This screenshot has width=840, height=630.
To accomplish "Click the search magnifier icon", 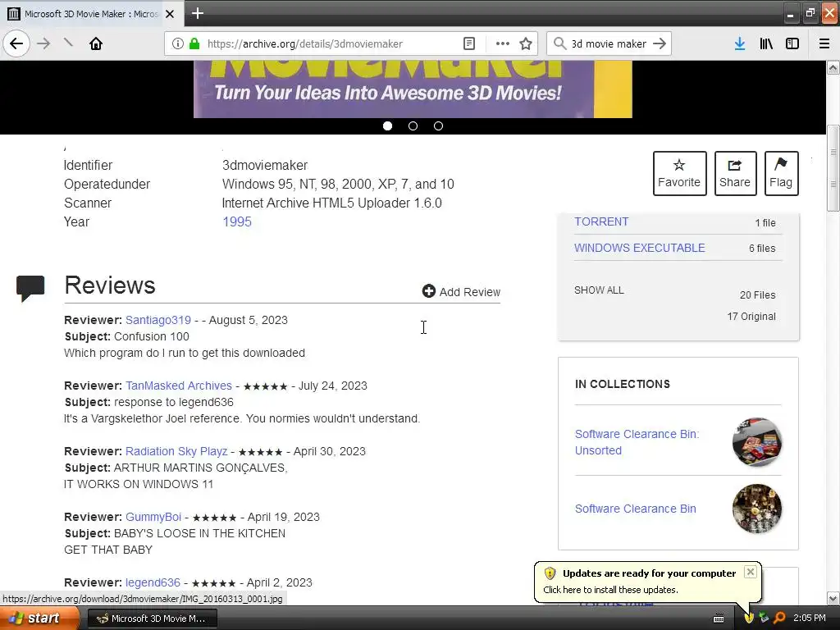I will pyautogui.click(x=559, y=43).
